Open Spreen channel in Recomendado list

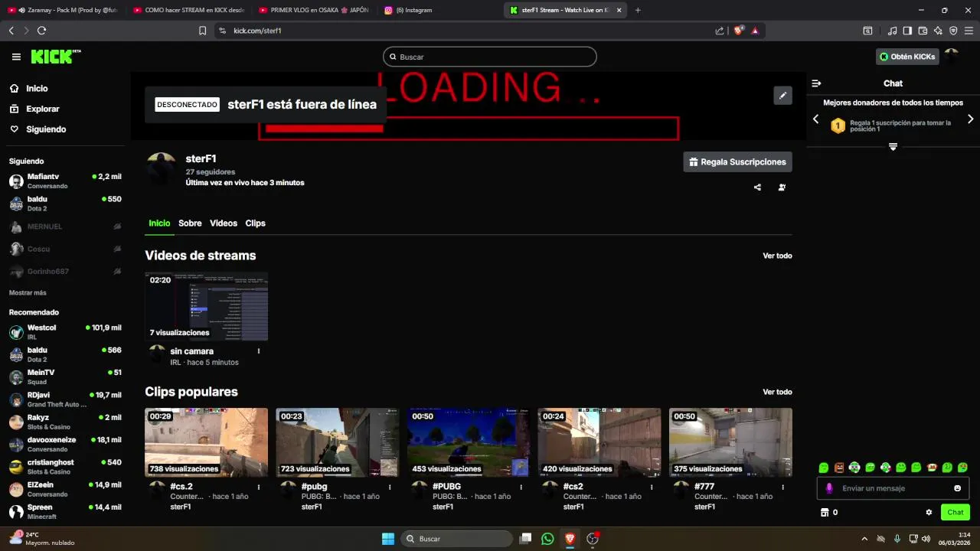click(x=65, y=511)
